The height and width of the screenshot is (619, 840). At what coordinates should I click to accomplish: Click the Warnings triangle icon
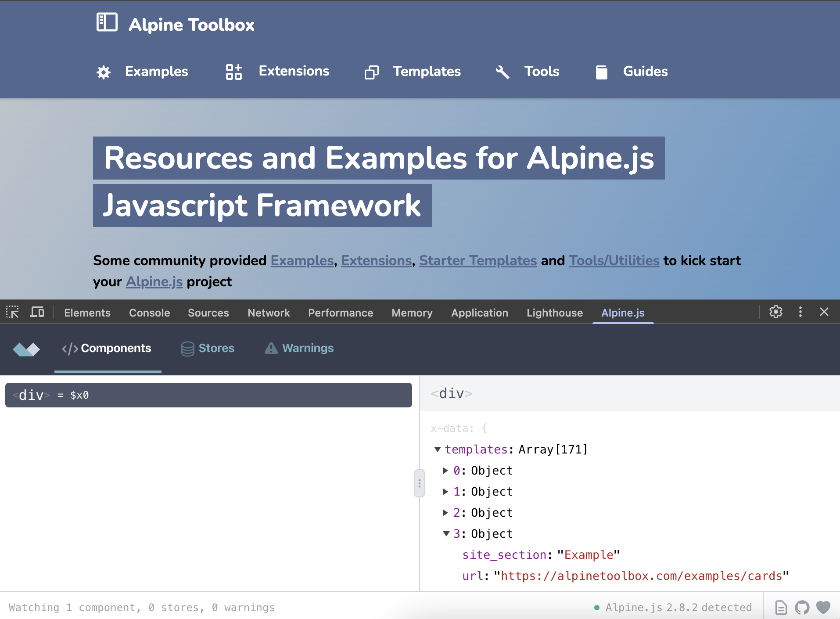click(271, 348)
